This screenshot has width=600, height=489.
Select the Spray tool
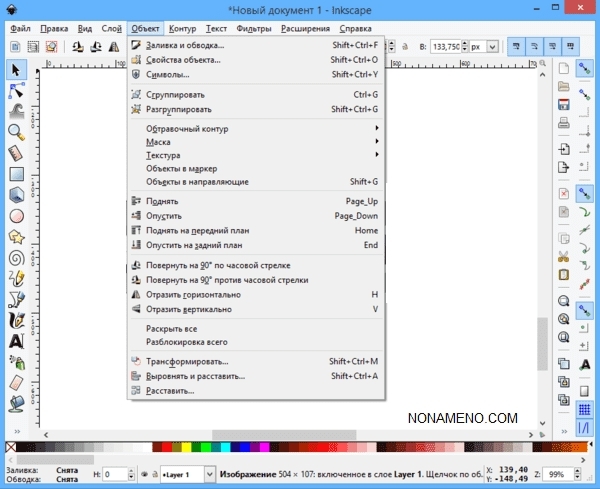click(16, 362)
